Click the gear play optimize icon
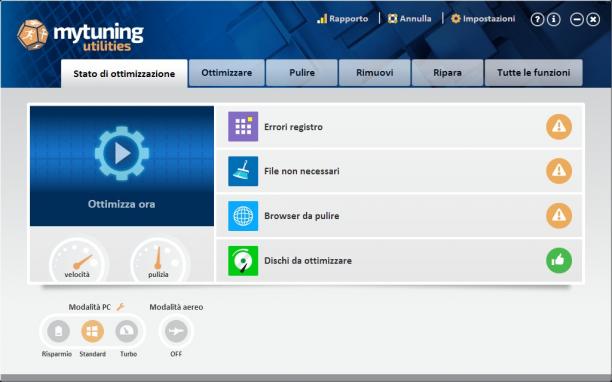The image size is (612, 382). tap(122, 153)
